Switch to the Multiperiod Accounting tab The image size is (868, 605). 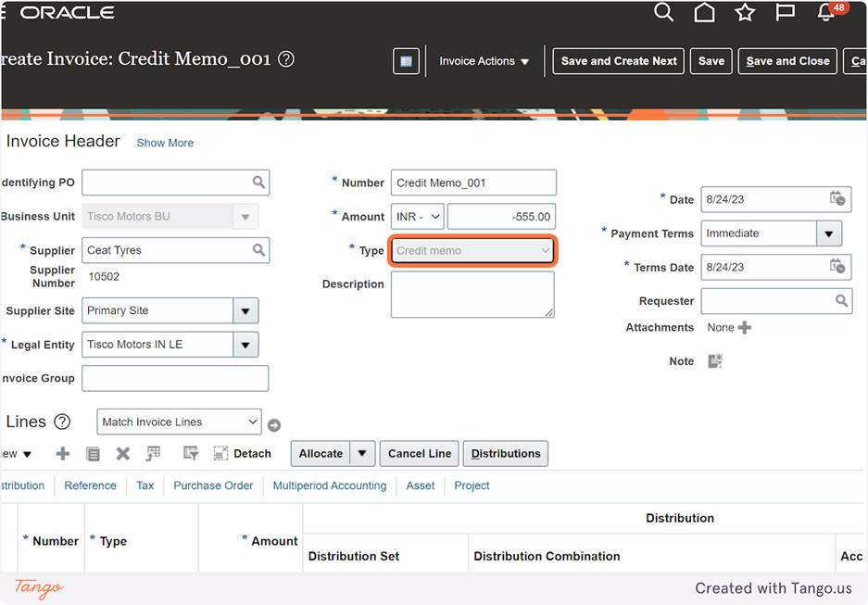pos(330,485)
